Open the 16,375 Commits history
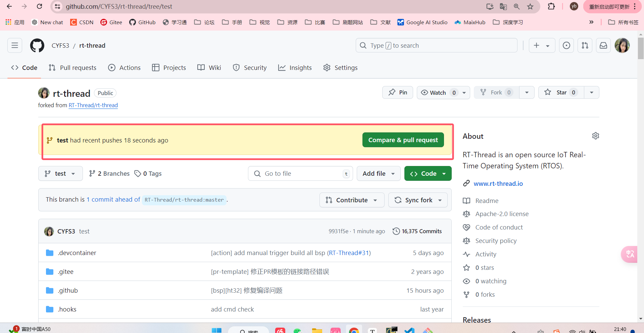This screenshot has width=644, height=333. pos(417,231)
